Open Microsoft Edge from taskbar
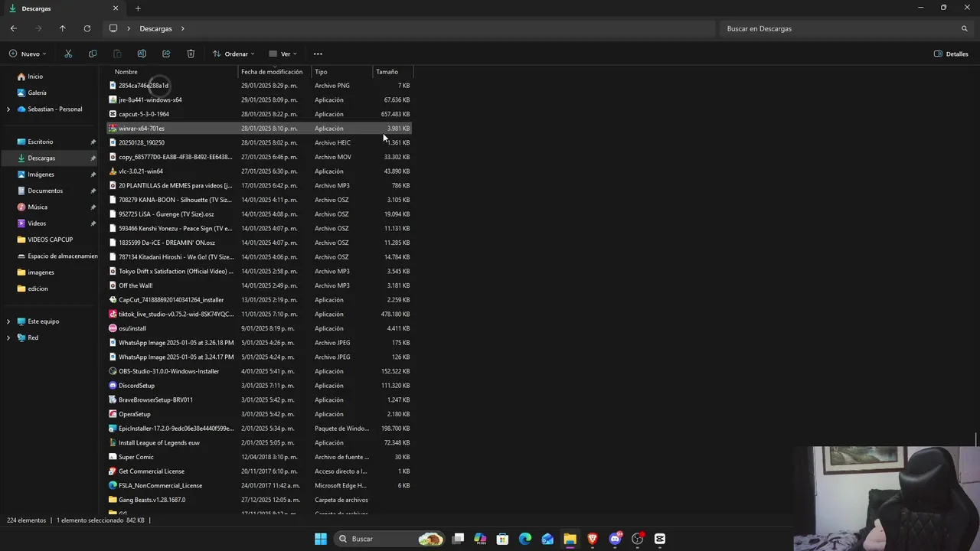This screenshot has height=551, width=980. [525, 539]
